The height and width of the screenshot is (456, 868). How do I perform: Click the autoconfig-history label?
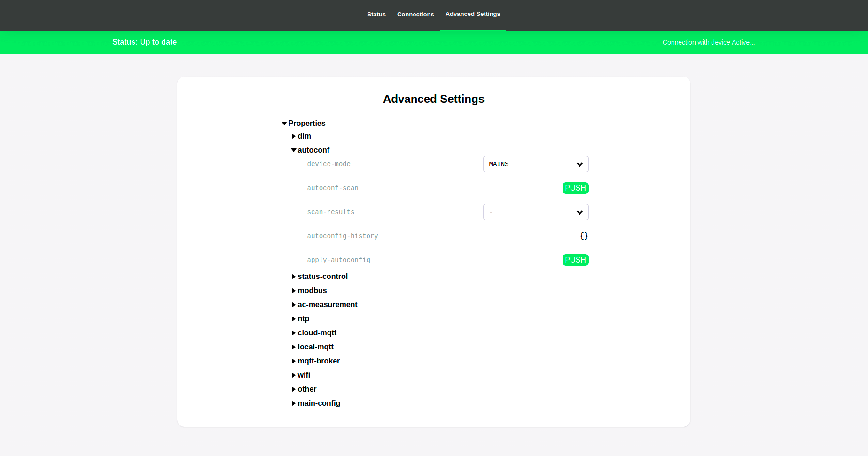343,236
